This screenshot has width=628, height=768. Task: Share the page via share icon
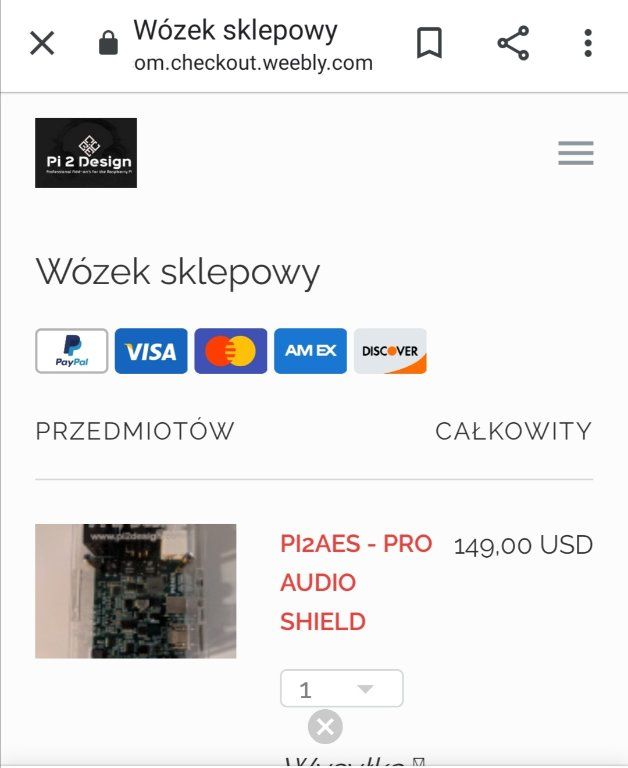[513, 43]
